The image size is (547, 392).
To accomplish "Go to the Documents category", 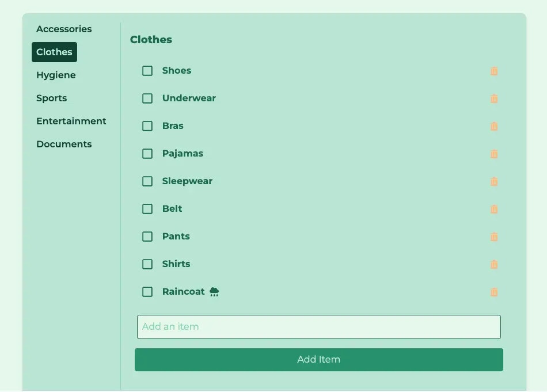I will point(64,144).
